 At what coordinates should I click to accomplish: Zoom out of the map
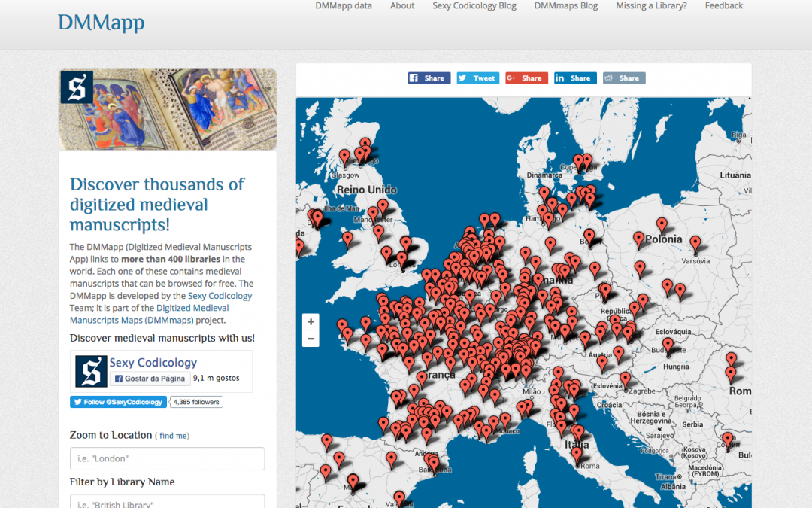(311, 339)
